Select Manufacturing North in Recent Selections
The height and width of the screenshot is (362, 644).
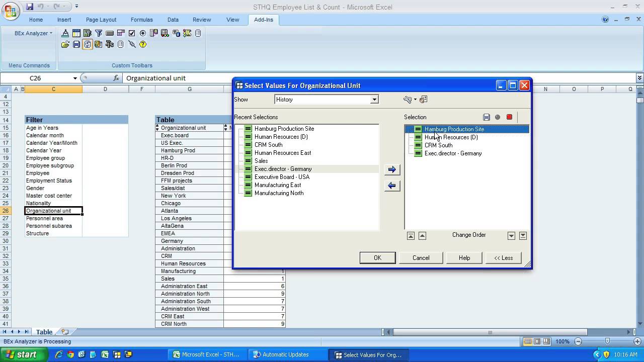[x=279, y=193]
